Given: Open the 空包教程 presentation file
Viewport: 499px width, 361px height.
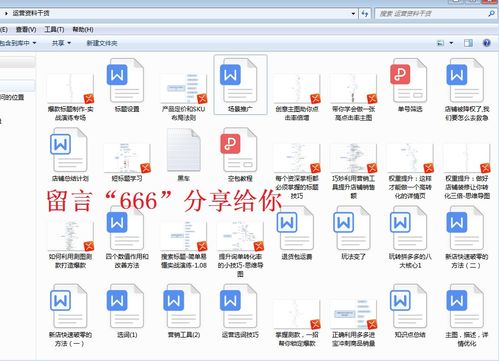Looking at the screenshot, I should pyautogui.click(x=240, y=150).
